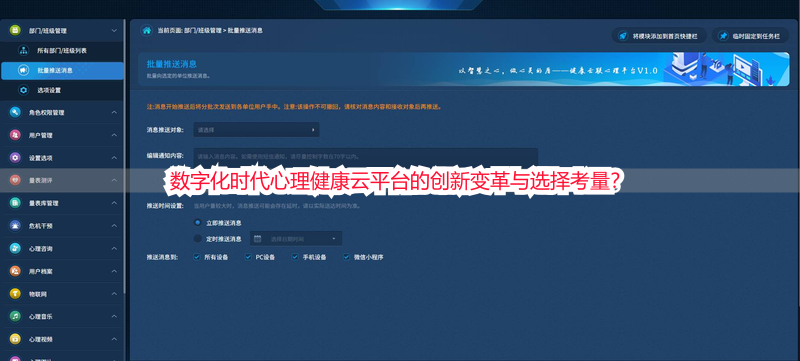Click the 心理视频 video icon
This screenshot has height=361, width=800.
(x=15, y=339)
